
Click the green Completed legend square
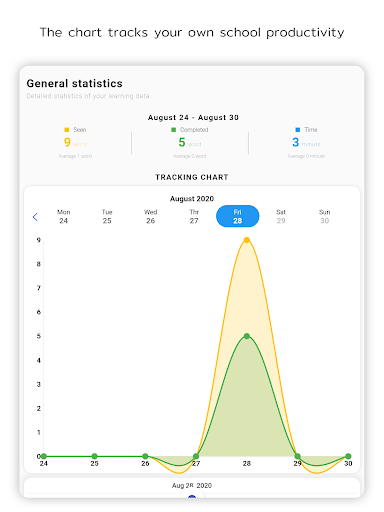[173, 130]
